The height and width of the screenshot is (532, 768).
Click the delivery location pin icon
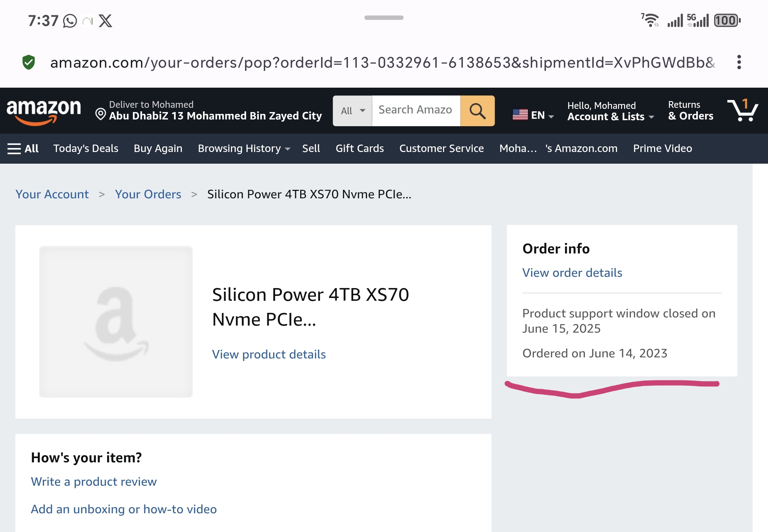coord(100,114)
